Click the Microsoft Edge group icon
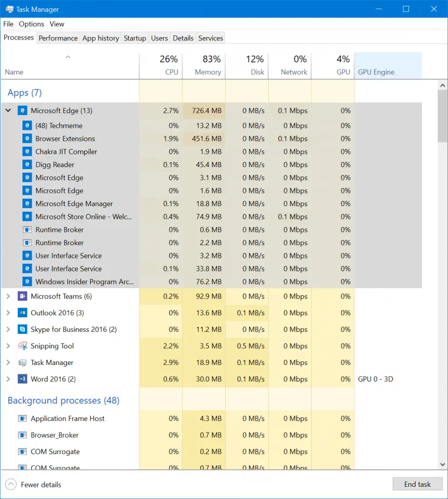448x499 pixels. [x=22, y=111]
